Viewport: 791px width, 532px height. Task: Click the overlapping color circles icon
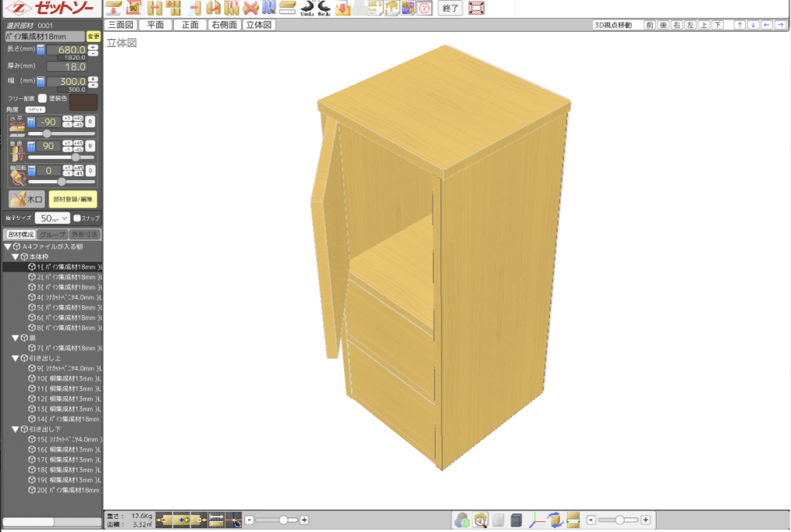462,520
